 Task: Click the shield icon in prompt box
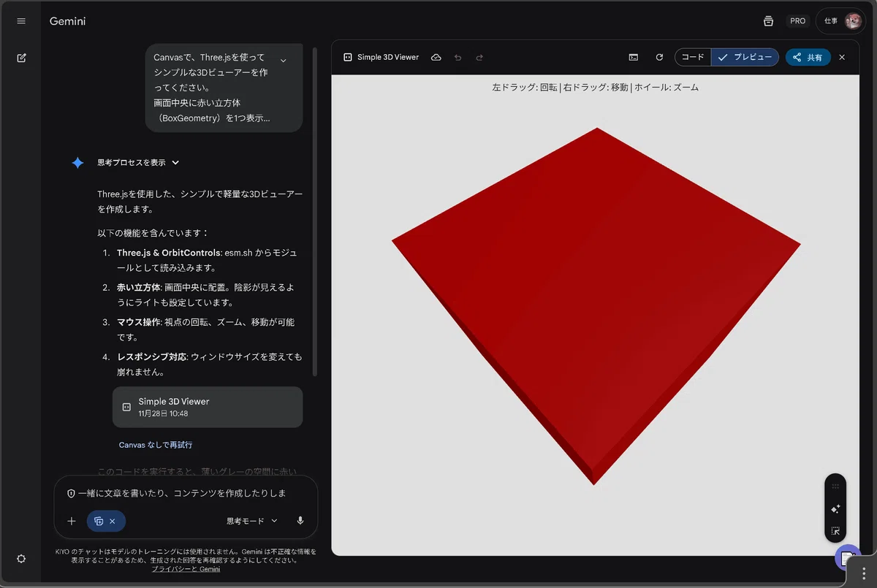coord(71,493)
